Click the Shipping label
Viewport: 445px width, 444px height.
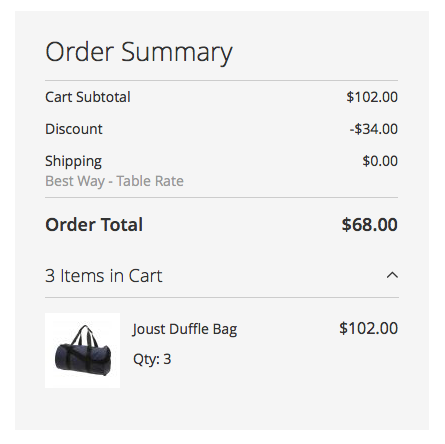click(x=73, y=161)
